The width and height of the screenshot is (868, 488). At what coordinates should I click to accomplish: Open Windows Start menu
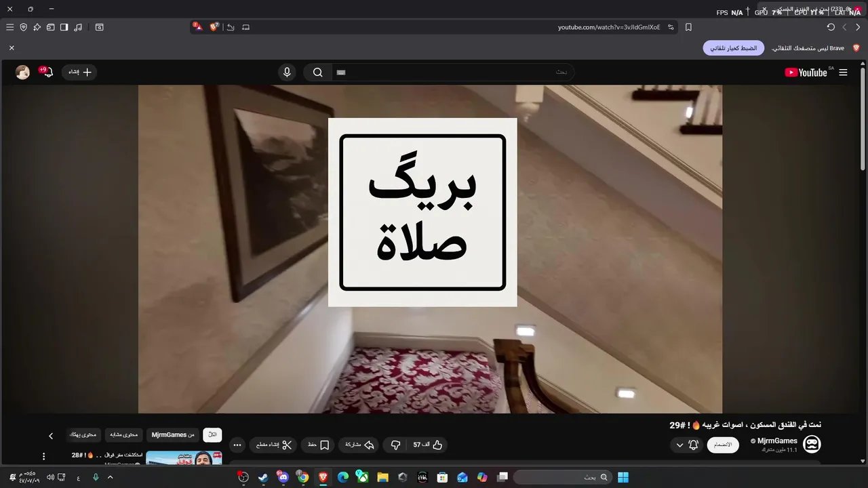pyautogui.click(x=623, y=477)
